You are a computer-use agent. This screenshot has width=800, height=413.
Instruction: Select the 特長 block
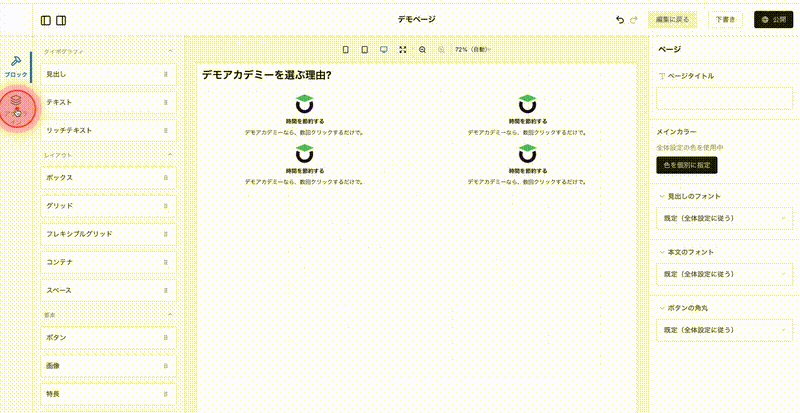(x=108, y=394)
